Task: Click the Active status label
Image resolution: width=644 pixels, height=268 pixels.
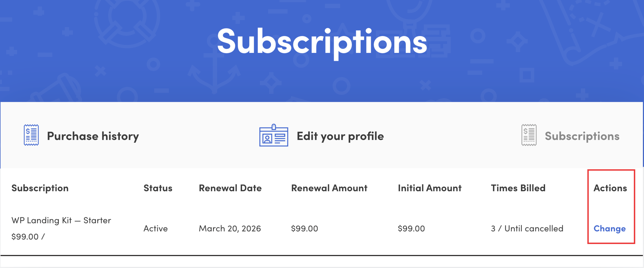Action: click(x=155, y=228)
